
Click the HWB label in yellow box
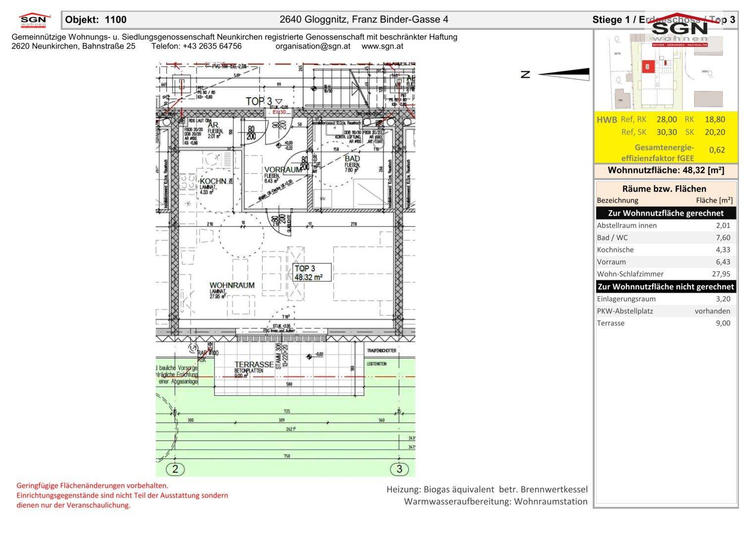click(607, 120)
